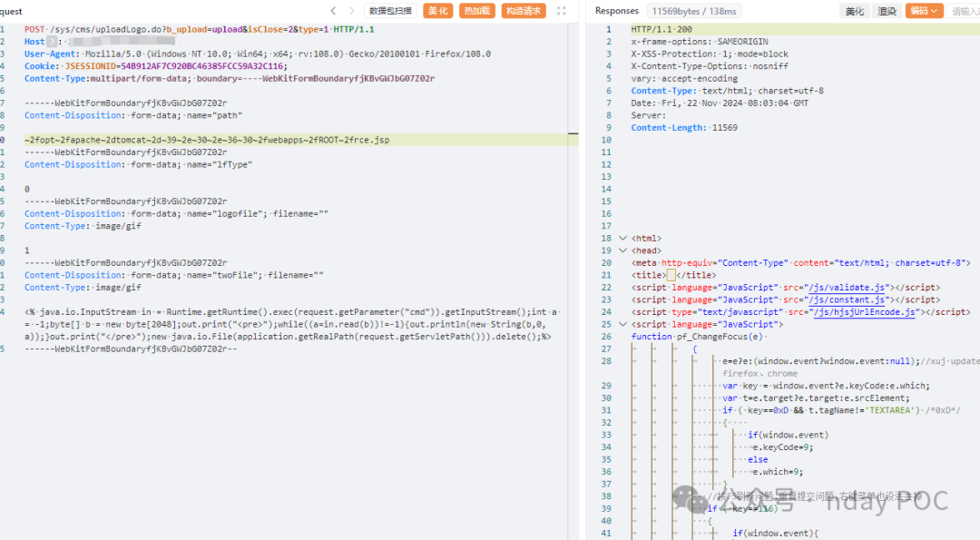Click the name="logofile" Content-Disposition line
The width and height of the screenshot is (980, 540).
coord(176,214)
